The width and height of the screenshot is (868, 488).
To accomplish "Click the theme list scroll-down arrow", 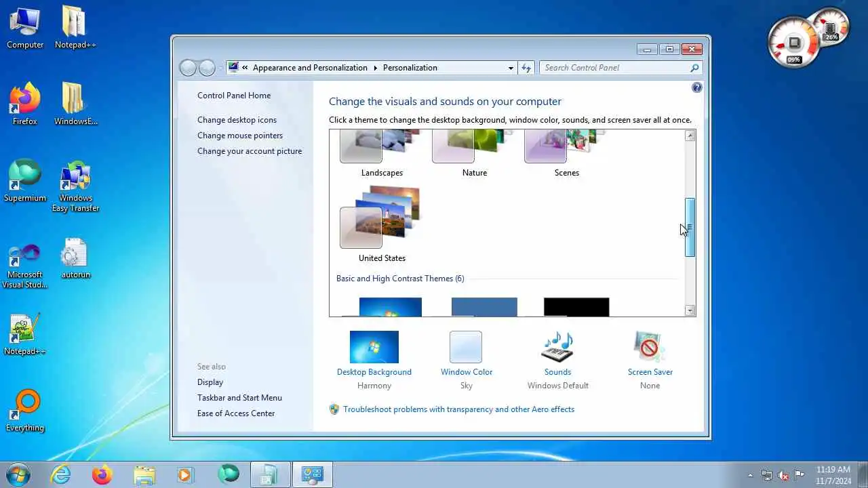I will point(690,310).
